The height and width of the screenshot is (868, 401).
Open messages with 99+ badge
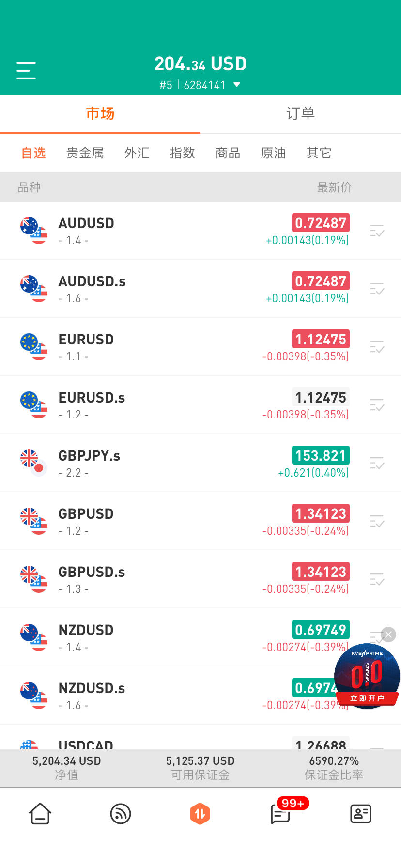pos(281,814)
